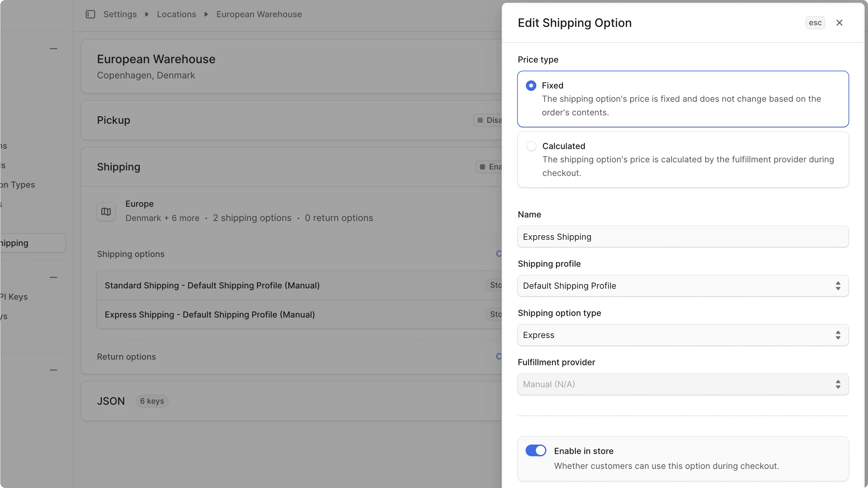
Task: Select the Standard Shipping option row
Action: click(x=212, y=285)
